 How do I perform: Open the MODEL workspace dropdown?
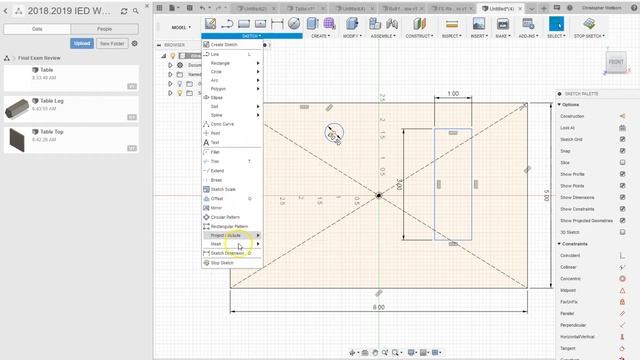(181, 27)
